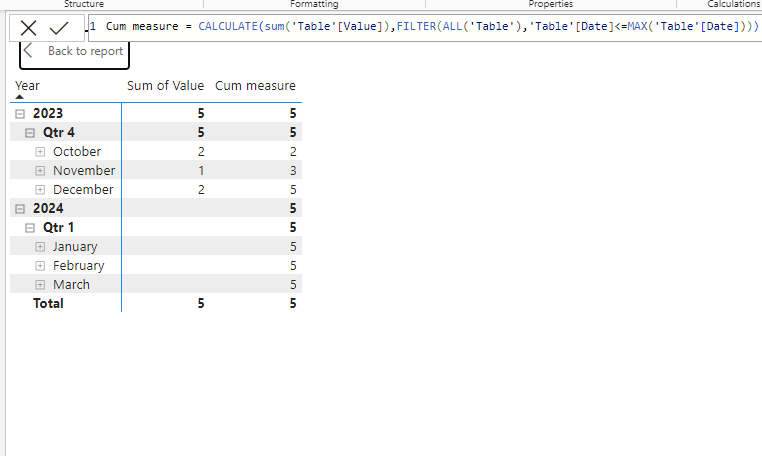Click November's Cum measure value 3

(293, 171)
